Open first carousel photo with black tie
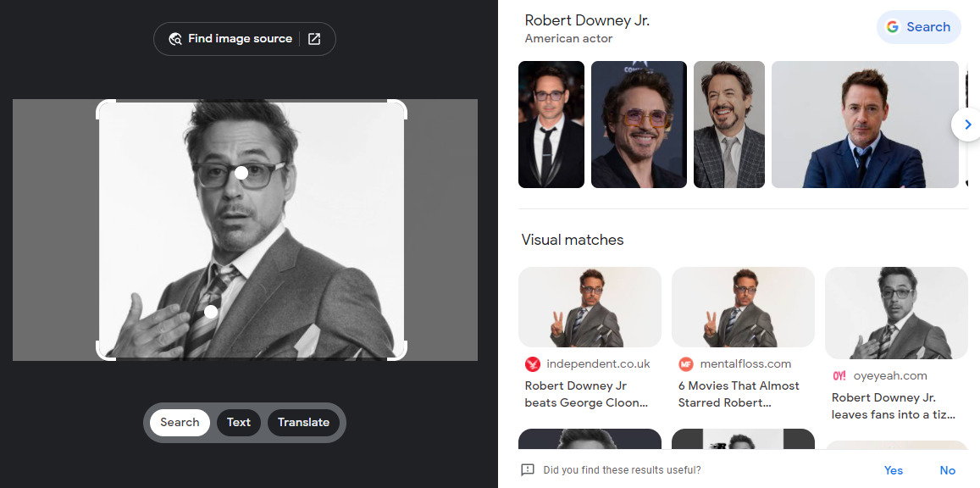The width and height of the screenshot is (980, 488). (x=551, y=125)
